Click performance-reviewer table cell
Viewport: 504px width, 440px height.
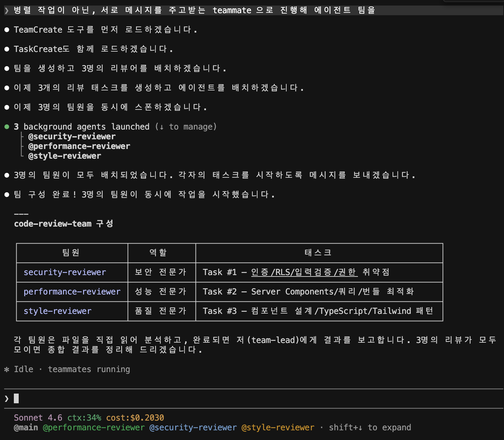coord(72,292)
